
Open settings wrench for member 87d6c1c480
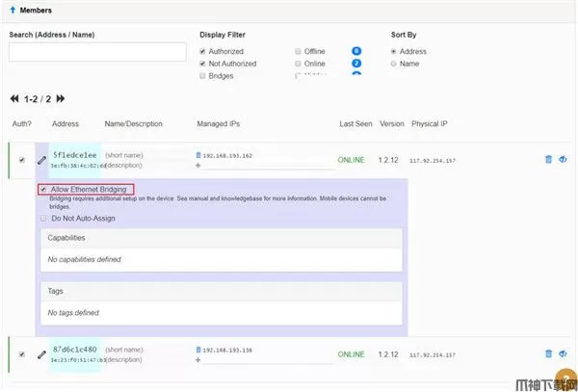41,353
